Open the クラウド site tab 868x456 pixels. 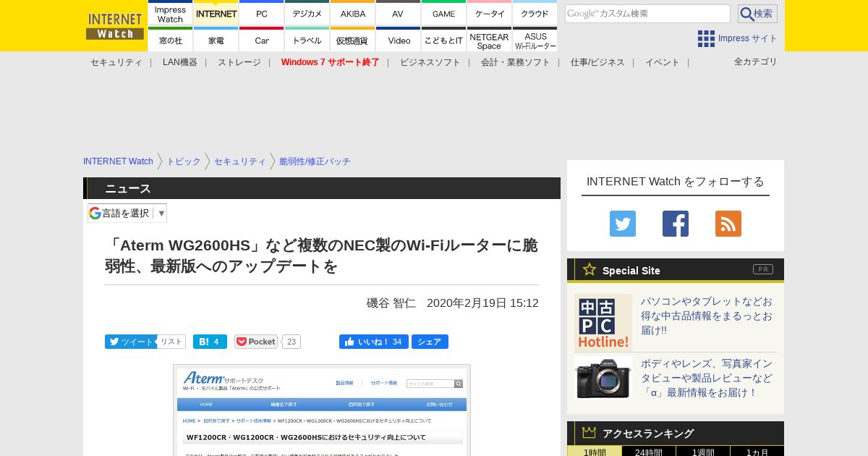(x=535, y=13)
